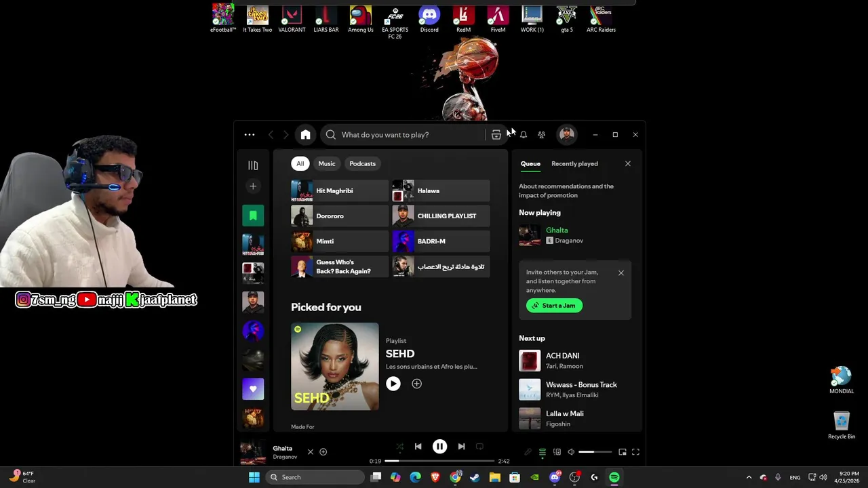Image resolution: width=868 pixels, height=488 pixels.
Task: Click the SEHD playlist cover art
Action: tap(335, 367)
